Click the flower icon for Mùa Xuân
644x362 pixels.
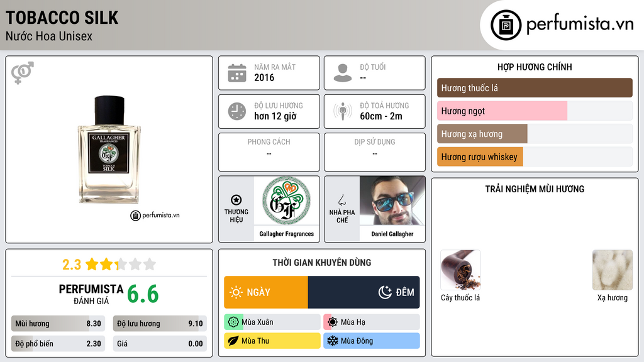pyautogui.click(x=233, y=322)
